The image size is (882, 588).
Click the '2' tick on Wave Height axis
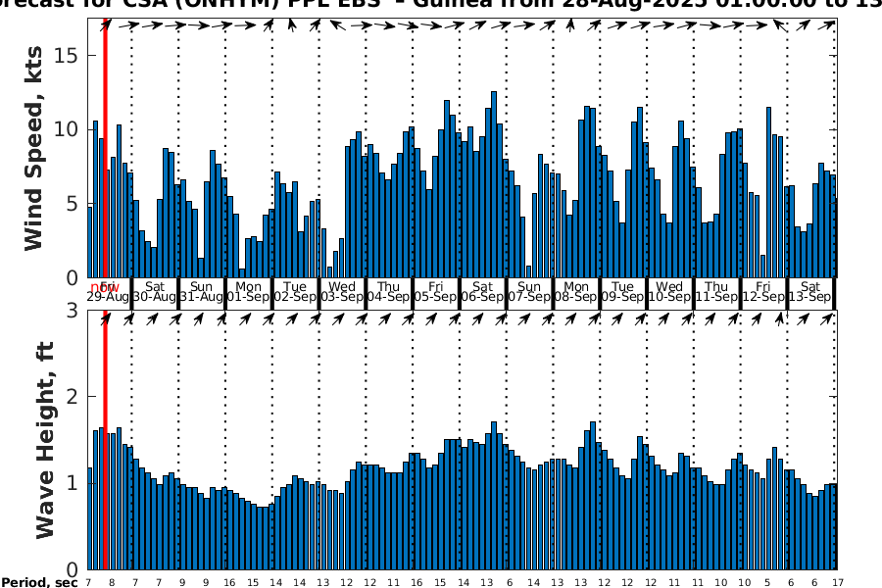click(73, 397)
